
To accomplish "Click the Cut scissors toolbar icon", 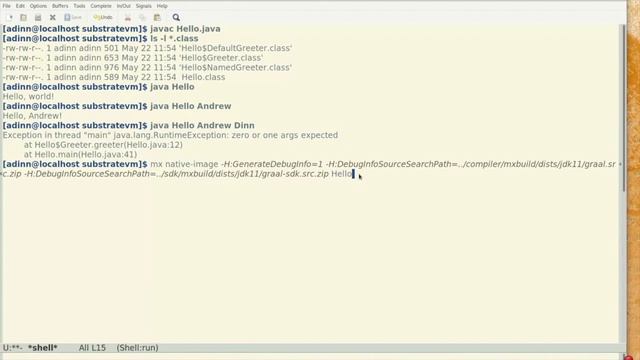I will (128, 18).
